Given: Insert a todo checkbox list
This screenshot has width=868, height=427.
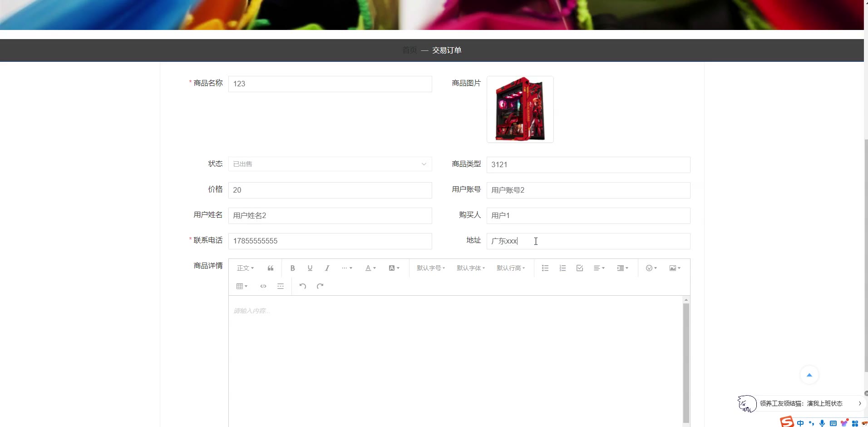Looking at the screenshot, I should pos(580,268).
